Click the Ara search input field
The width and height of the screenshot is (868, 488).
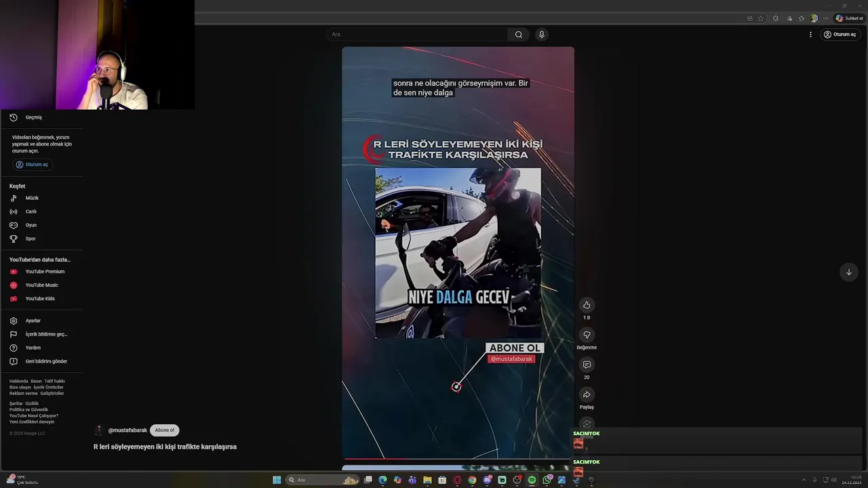[x=417, y=35]
